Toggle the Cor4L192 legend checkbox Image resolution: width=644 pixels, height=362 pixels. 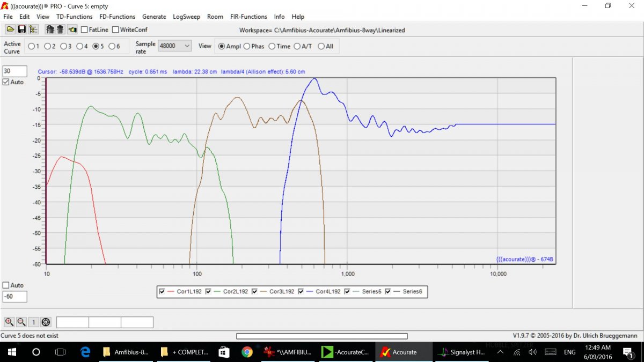point(301,292)
